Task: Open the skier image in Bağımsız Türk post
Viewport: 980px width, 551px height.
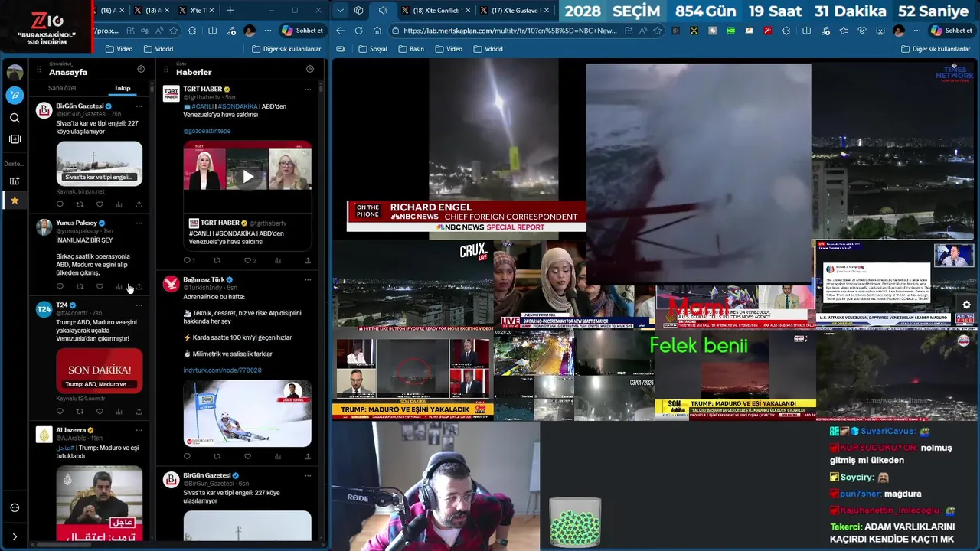Action: click(247, 413)
